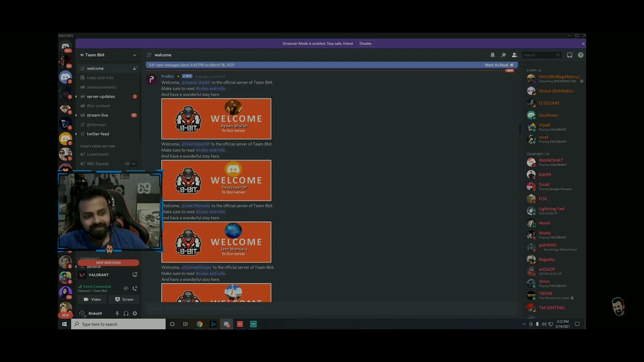Open ProBot's profile avatar
The width and height of the screenshot is (644, 362).
pos(151,79)
